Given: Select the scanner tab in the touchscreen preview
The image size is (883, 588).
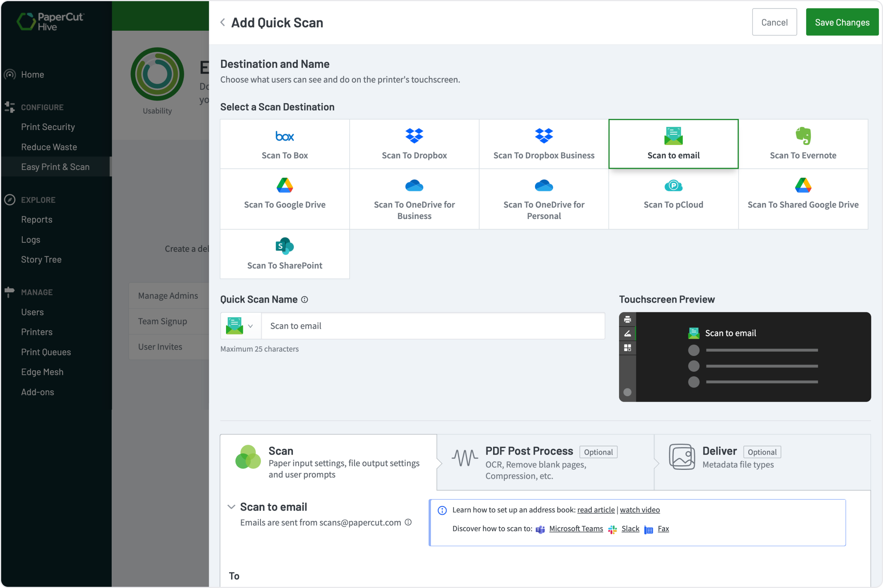Looking at the screenshot, I should (x=627, y=333).
